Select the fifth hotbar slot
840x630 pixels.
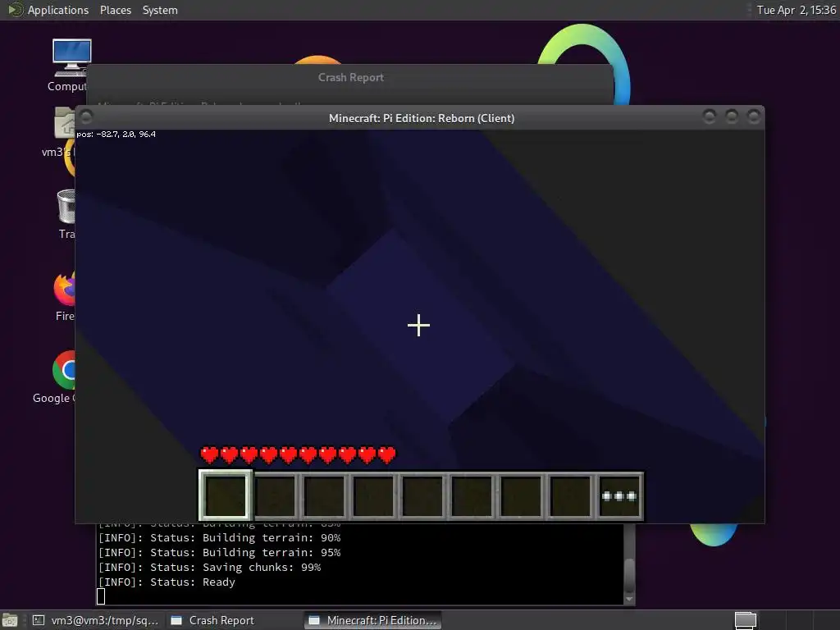point(422,496)
